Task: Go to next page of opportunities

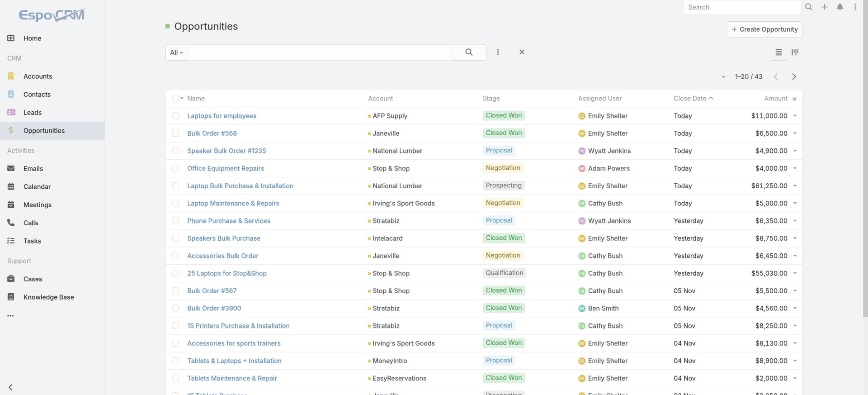Action: click(794, 77)
